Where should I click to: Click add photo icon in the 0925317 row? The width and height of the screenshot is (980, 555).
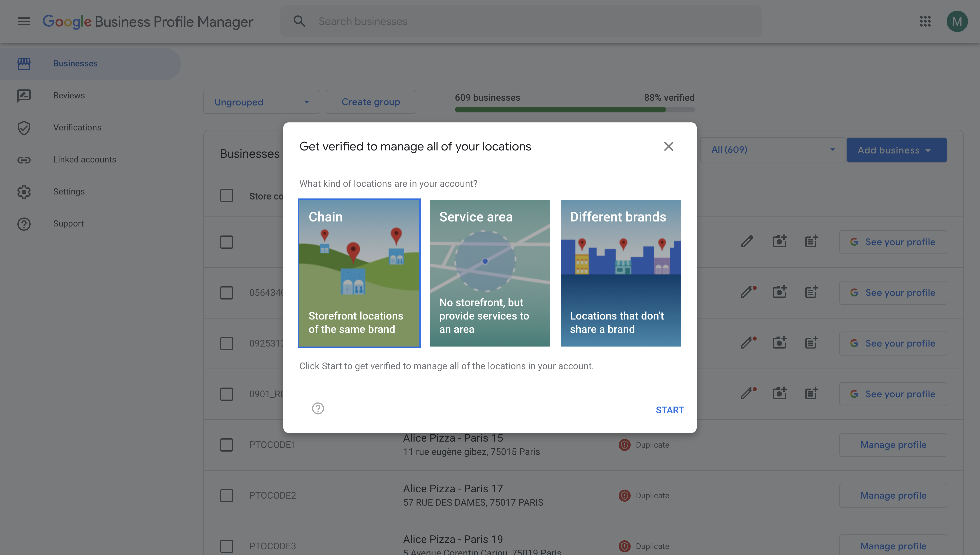[779, 343]
